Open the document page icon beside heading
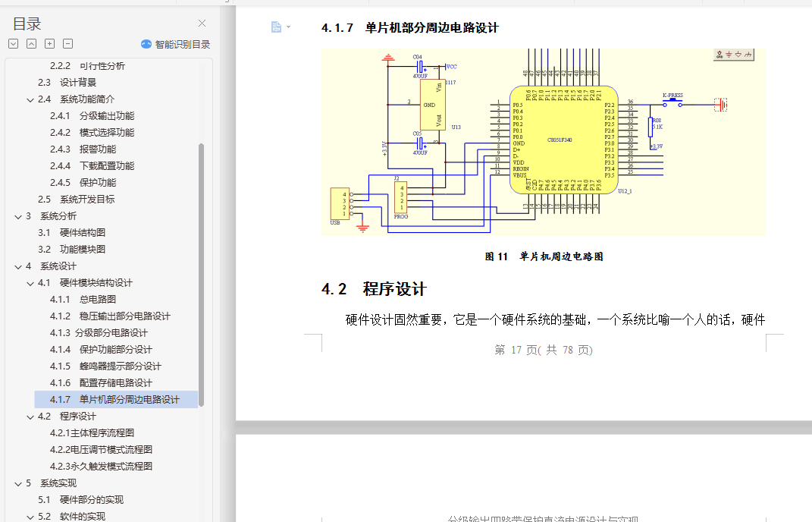The height and width of the screenshot is (522, 812). pos(276,27)
